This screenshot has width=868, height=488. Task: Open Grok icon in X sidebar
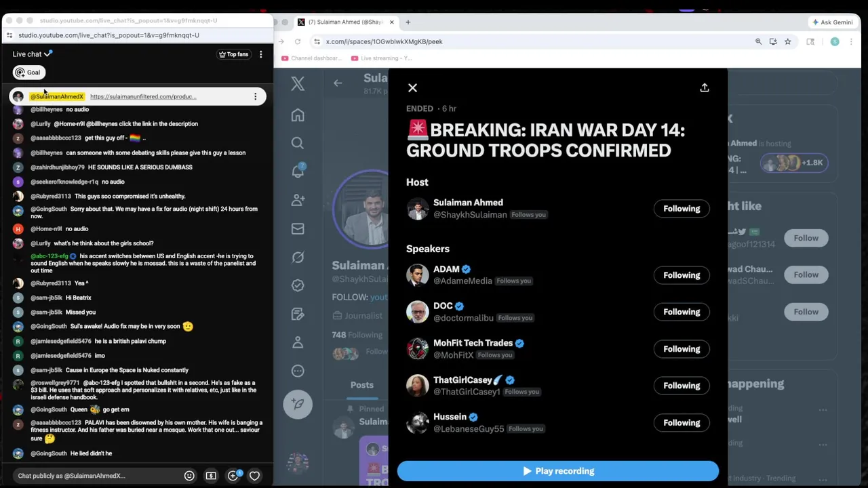[x=298, y=257]
